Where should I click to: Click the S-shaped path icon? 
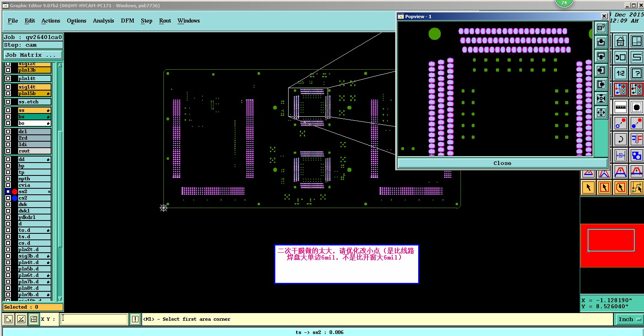point(636,57)
